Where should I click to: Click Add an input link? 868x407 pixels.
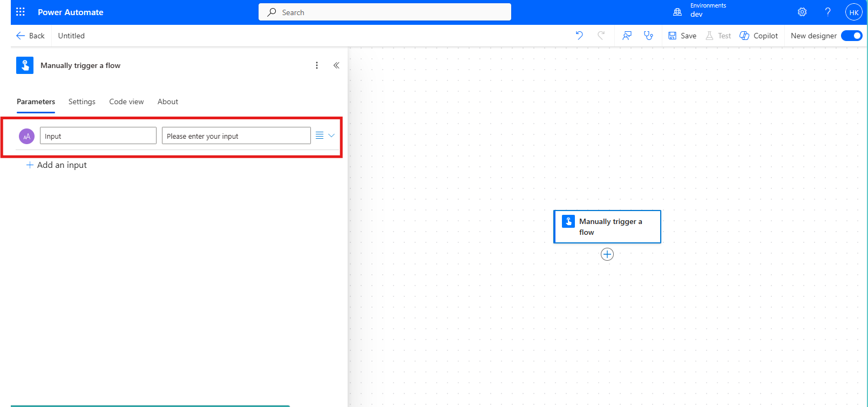tap(57, 165)
